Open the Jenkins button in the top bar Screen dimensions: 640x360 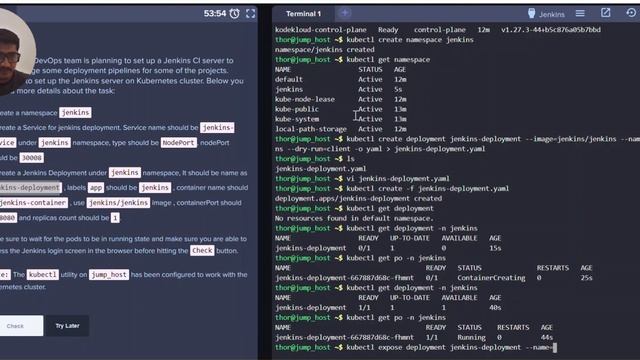click(546, 14)
